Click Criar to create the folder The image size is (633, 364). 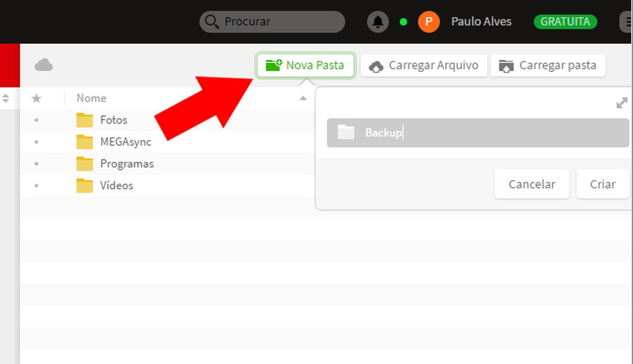pyautogui.click(x=603, y=184)
